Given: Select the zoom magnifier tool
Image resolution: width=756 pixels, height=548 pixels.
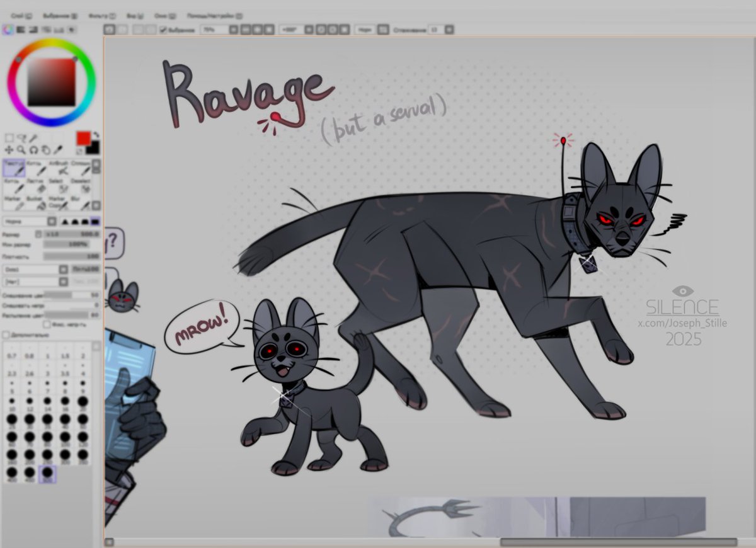Looking at the screenshot, I should point(21,150).
